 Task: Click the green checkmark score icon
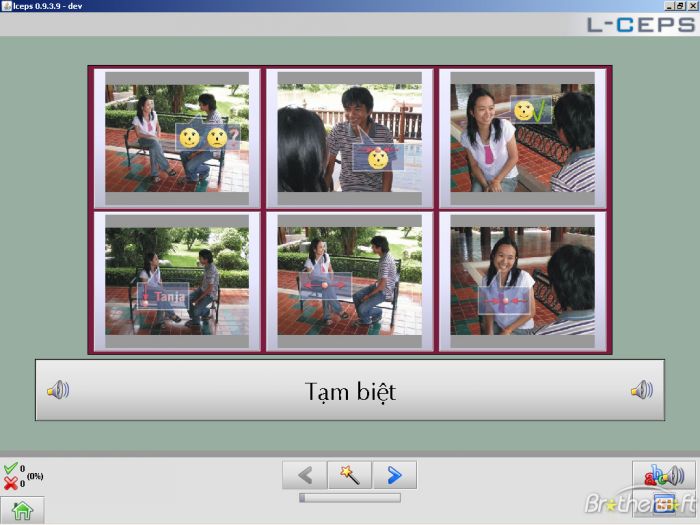coord(10,468)
